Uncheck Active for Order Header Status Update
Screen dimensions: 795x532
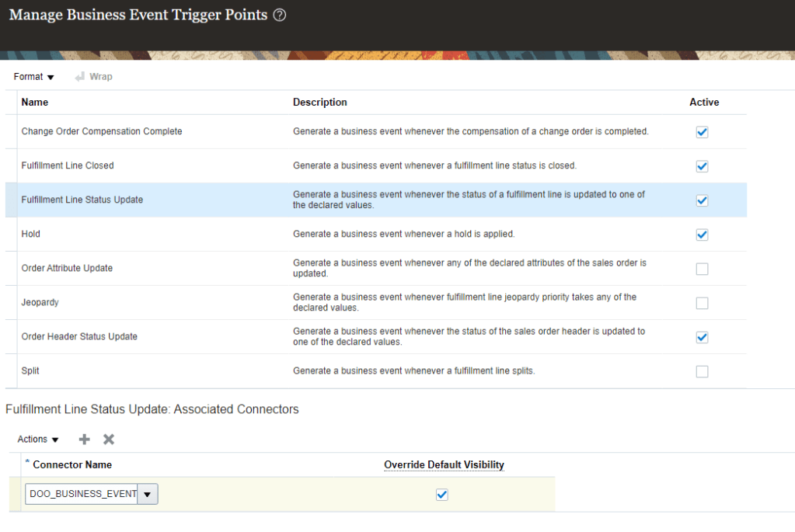[703, 337]
